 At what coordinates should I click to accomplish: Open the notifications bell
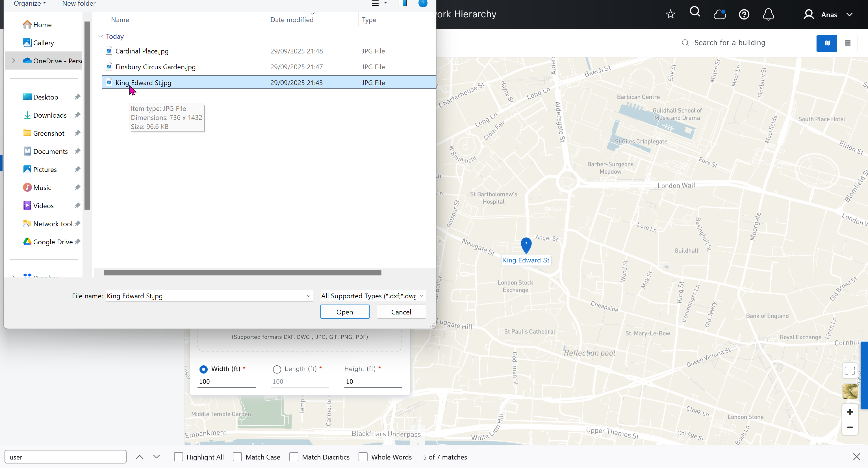768,14
